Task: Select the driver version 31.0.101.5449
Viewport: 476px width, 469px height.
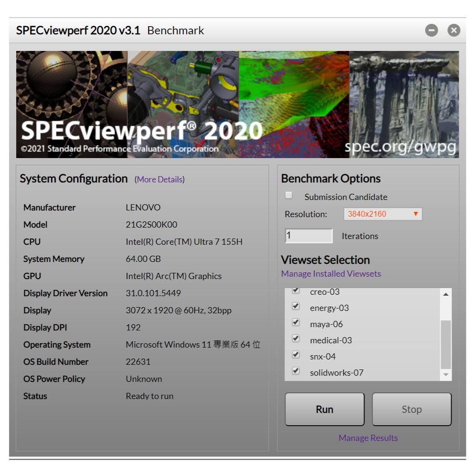Action: [153, 293]
